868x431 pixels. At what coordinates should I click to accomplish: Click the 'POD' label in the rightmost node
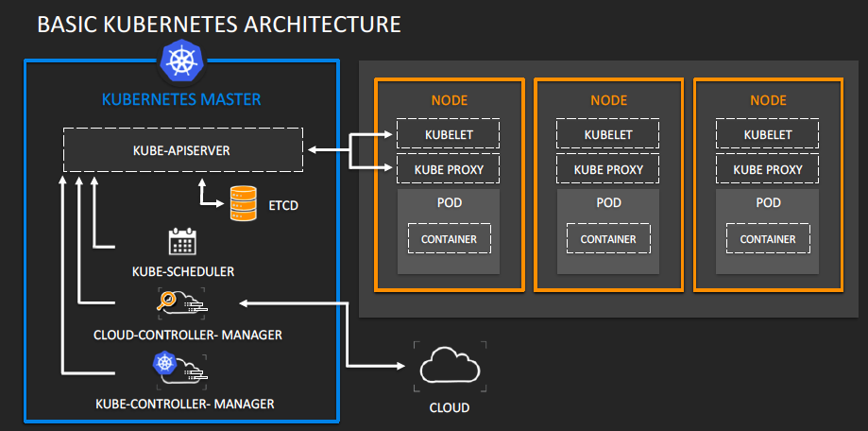(769, 202)
